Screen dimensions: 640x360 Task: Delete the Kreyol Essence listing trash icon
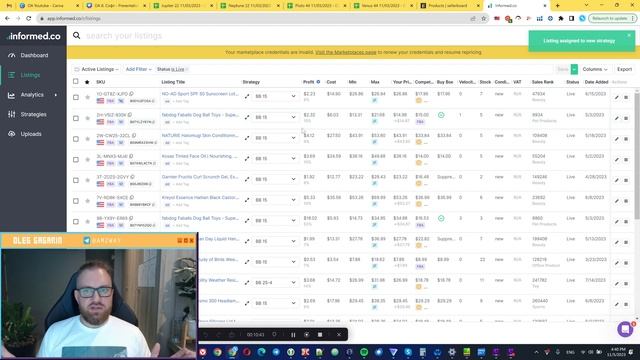[626, 201]
